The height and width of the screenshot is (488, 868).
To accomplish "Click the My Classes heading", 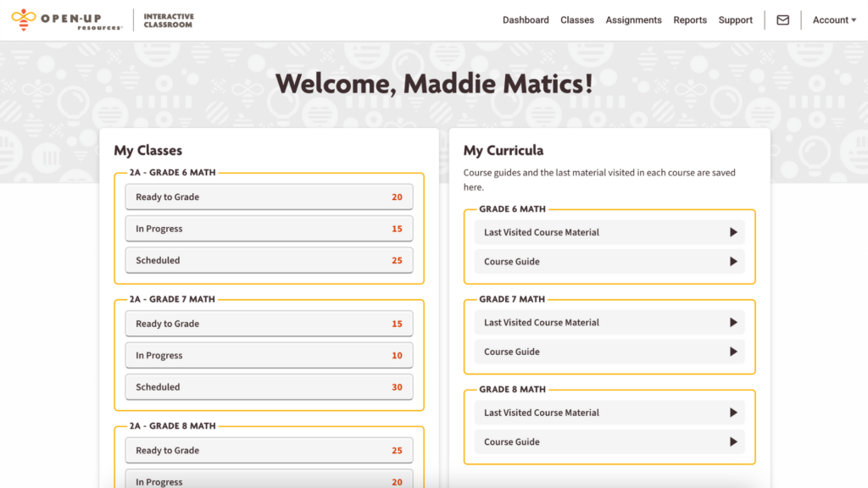I will 147,151.
